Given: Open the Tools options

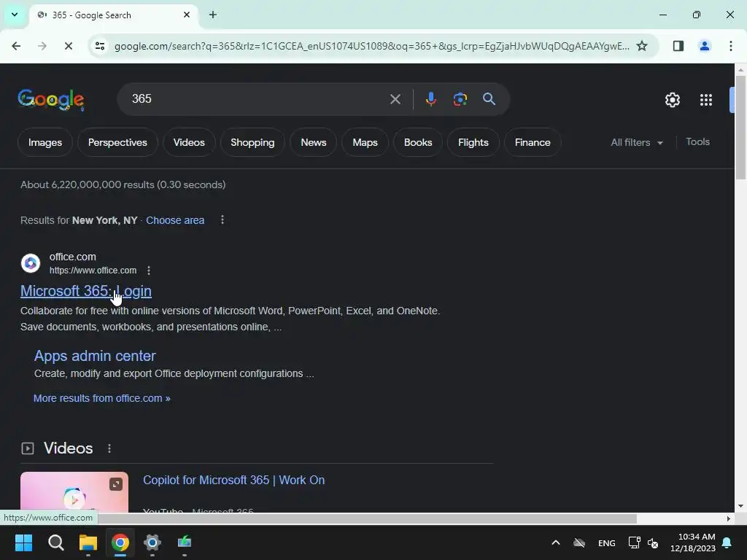Looking at the screenshot, I should coord(697,142).
